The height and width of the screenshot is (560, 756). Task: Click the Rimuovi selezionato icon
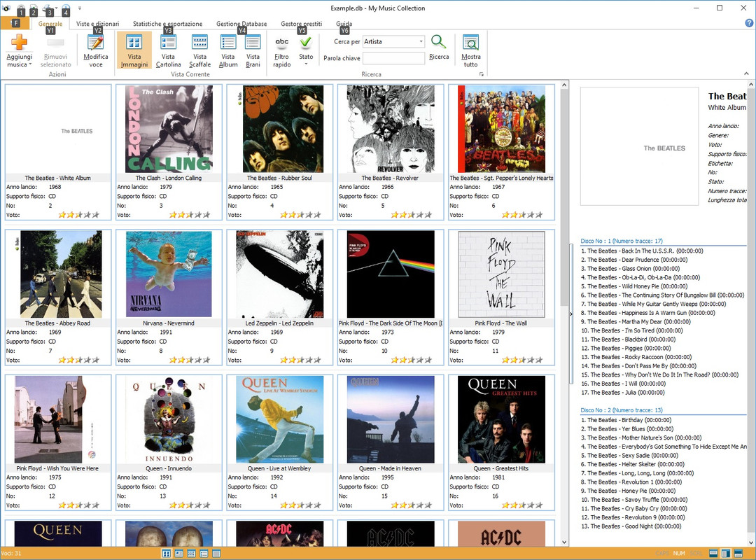click(55, 43)
